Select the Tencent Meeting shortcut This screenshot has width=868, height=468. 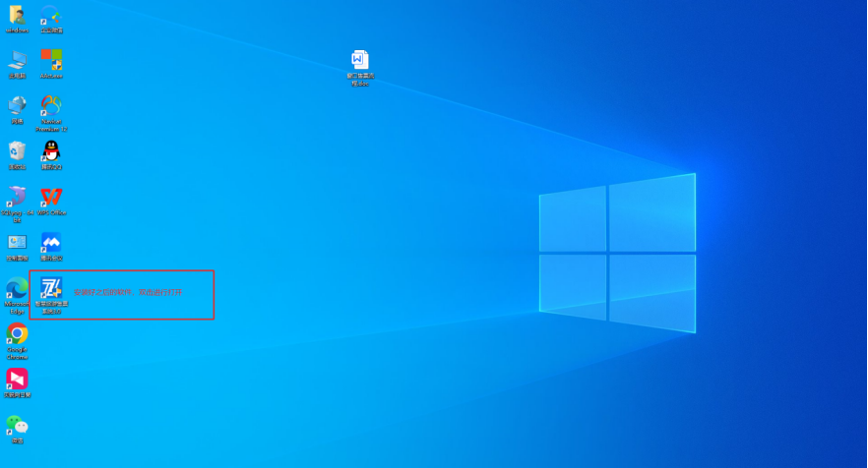51,243
